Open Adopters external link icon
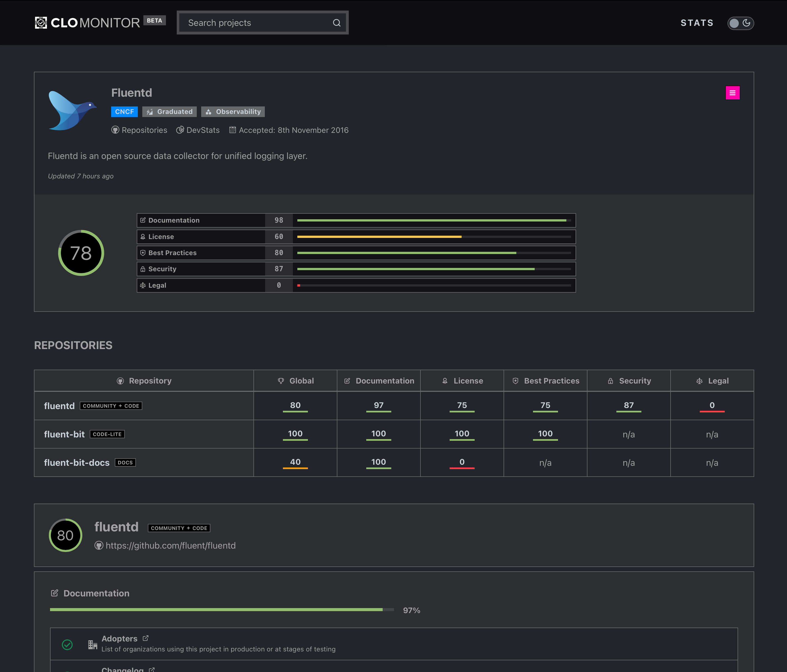Screen dimensions: 787x672 [x=145, y=638]
